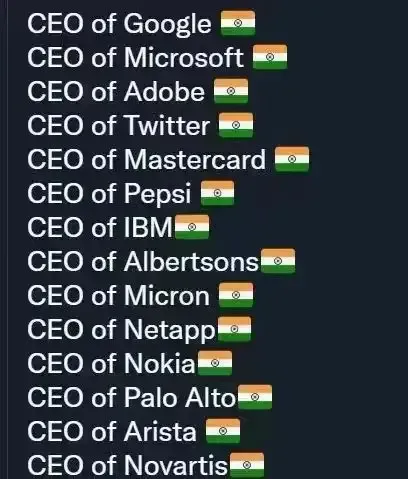The image size is (408, 479).
Task: Click the India flag next to Micron
Action: pyautogui.click(x=236, y=295)
